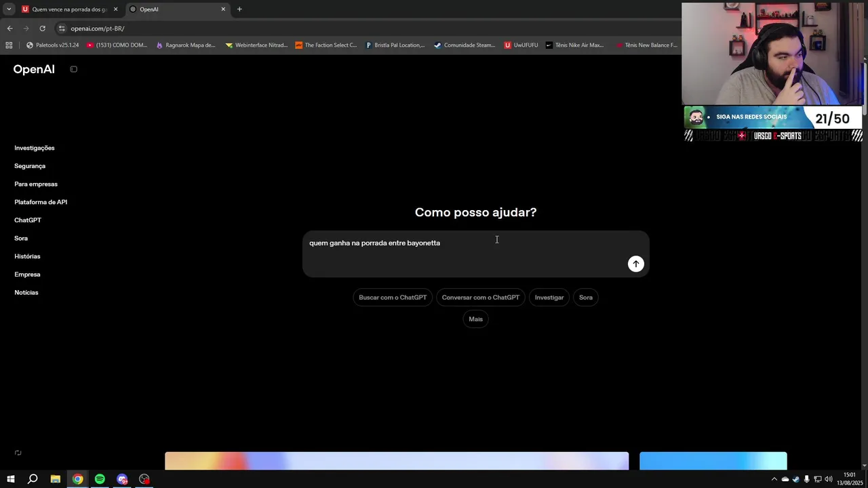Click the icon at the sidebar bottom-left
The height and width of the screenshot is (488, 868).
pos(18,453)
